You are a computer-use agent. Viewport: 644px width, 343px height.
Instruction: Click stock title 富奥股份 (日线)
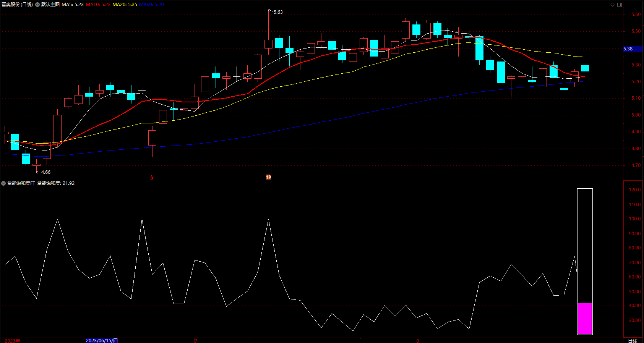(17, 5)
